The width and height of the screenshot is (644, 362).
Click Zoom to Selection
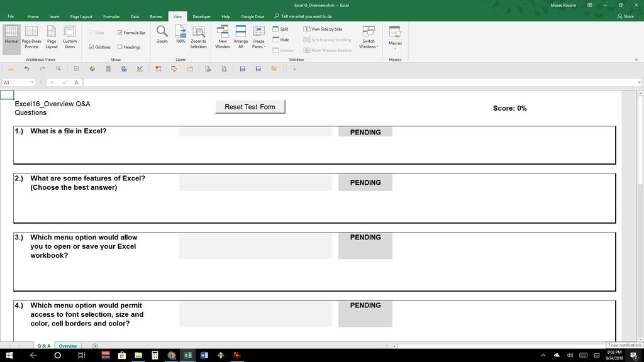pos(198,37)
